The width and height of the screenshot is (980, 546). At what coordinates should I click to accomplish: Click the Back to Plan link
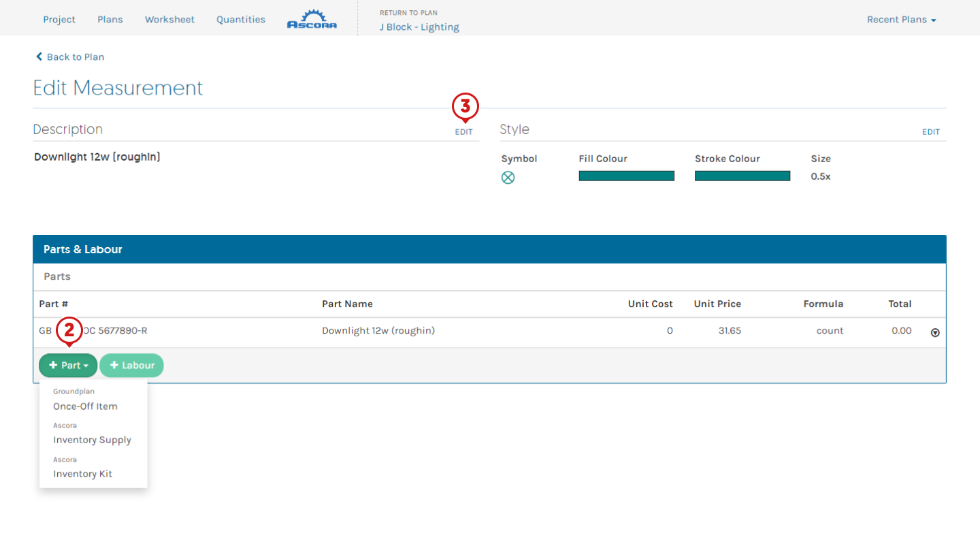coord(70,57)
